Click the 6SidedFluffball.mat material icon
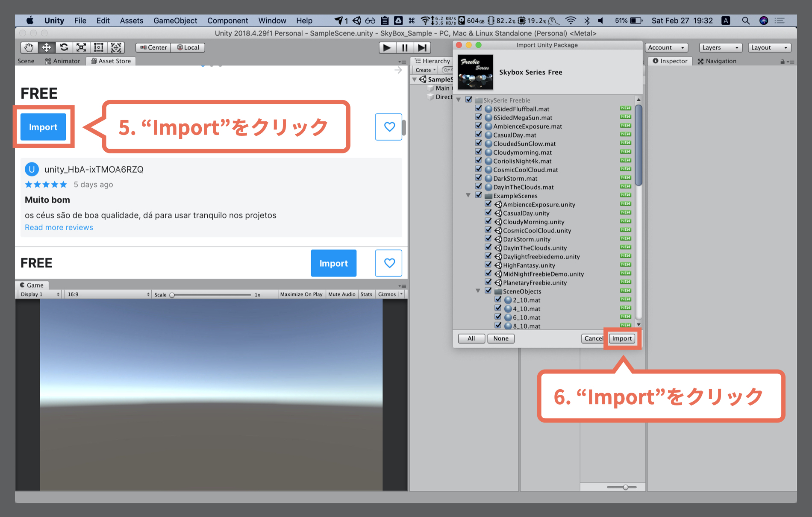The image size is (812, 517). click(x=488, y=109)
